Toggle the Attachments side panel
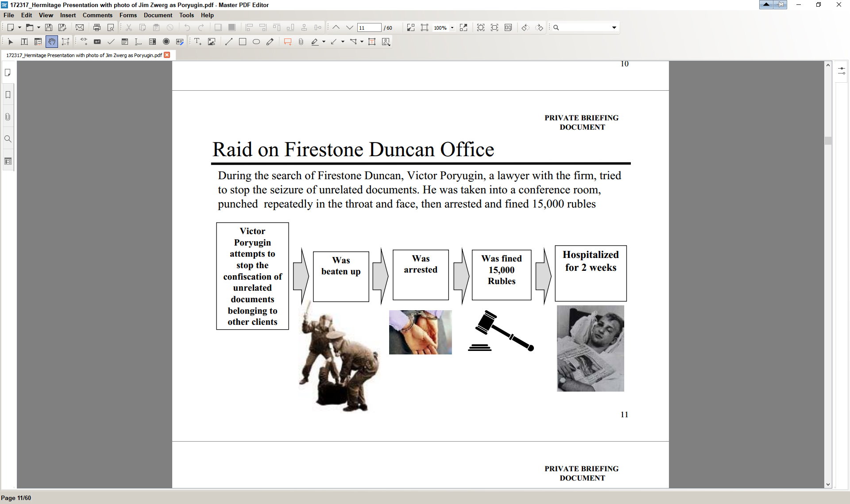The width and height of the screenshot is (850, 504). click(8, 117)
